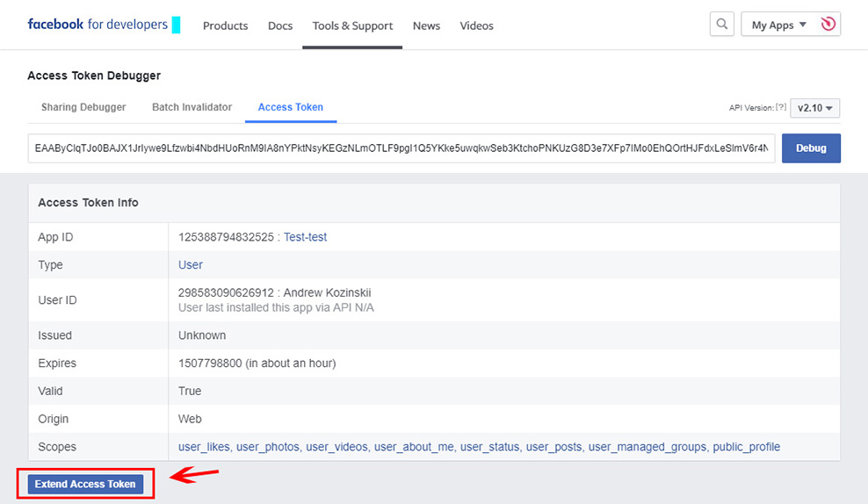This screenshot has height=504, width=868.
Task: Select Tools & Support in navigation
Action: [352, 26]
